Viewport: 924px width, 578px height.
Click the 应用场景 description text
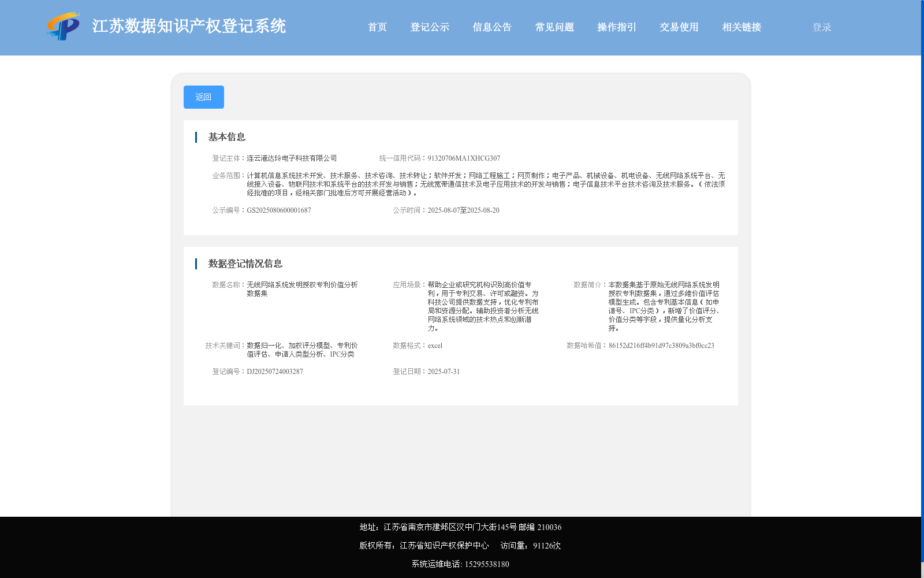(x=483, y=306)
